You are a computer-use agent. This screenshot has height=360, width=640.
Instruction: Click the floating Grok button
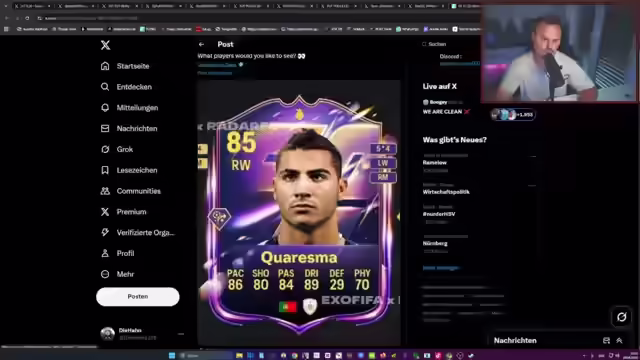coord(621,317)
